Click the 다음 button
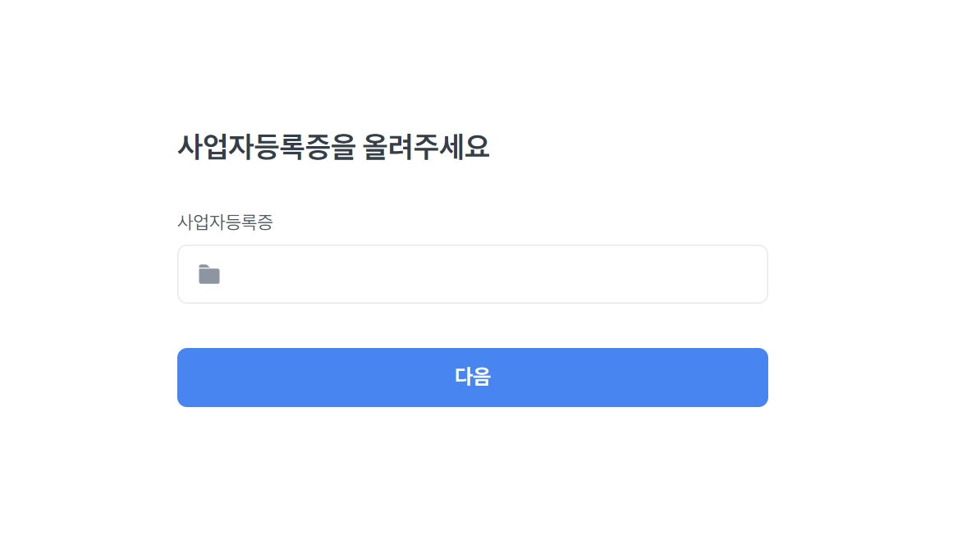980x554 pixels. click(x=472, y=377)
